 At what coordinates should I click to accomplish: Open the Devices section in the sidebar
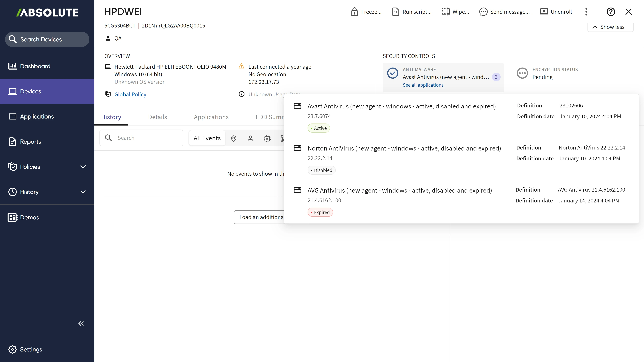(47, 92)
